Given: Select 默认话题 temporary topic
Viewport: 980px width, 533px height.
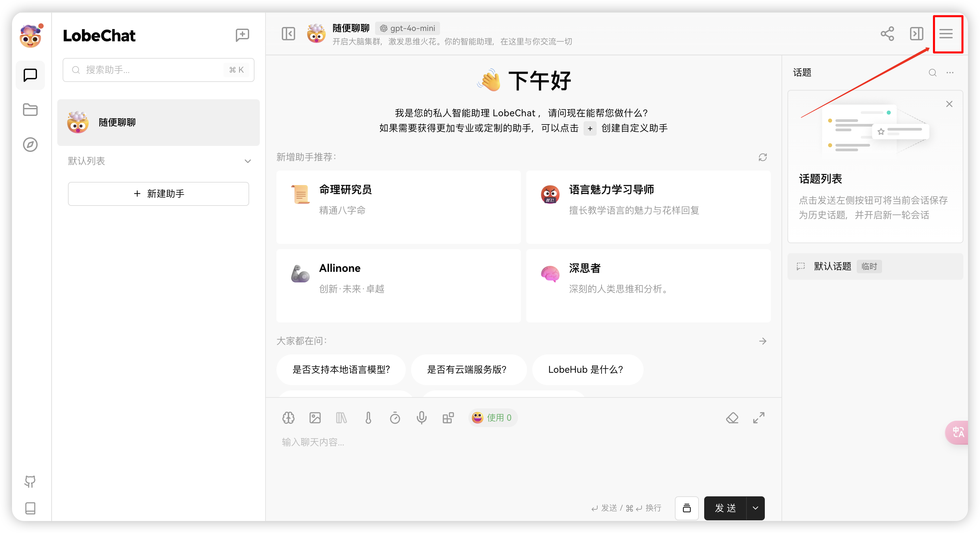Looking at the screenshot, I should pyautogui.click(x=875, y=266).
